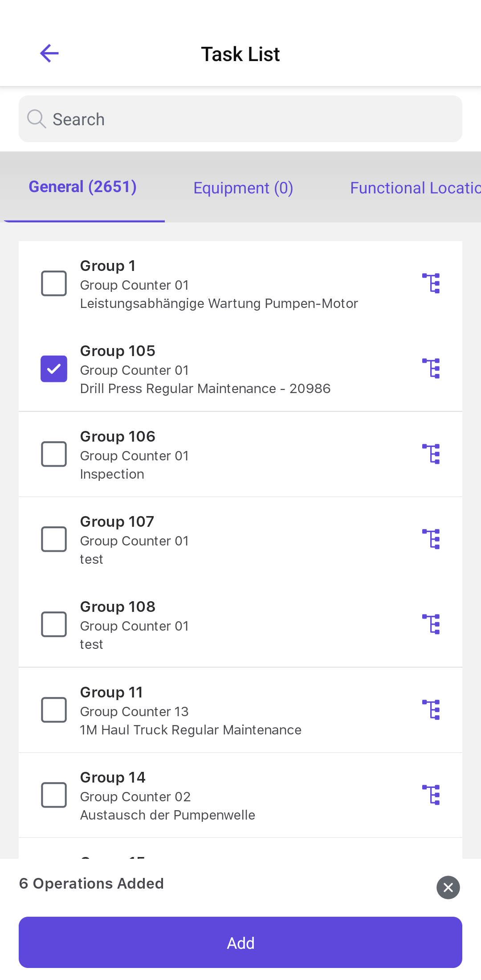Open hierarchy icon for Group 14

pyautogui.click(x=431, y=795)
